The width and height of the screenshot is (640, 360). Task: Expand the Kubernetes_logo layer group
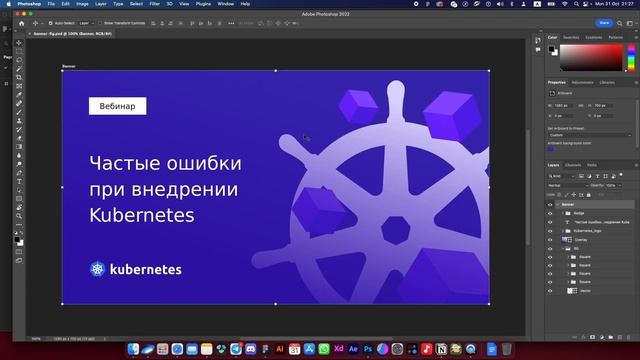click(563, 231)
